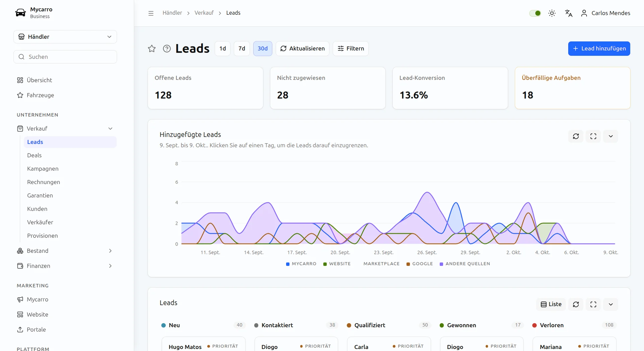
Task: Expand the Leads board to fullscreen
Action: tap(593, 304)
